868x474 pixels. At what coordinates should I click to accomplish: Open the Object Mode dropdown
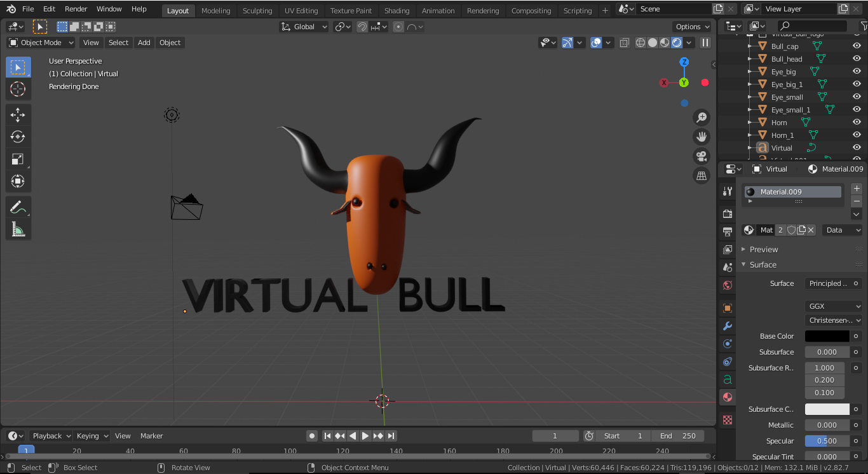[x=41, y=43]
